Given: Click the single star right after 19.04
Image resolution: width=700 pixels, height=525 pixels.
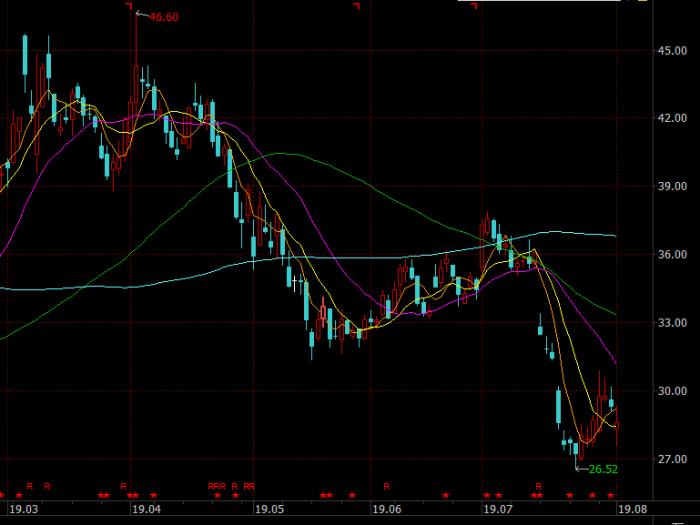Looking at the screenshot, I should pyautogui.click(x=154, y=495).
